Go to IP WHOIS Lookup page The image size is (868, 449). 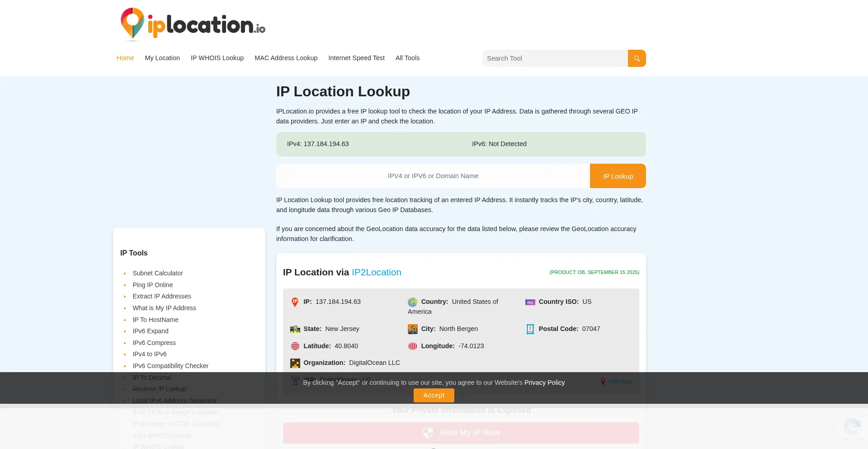click(217, 58)
